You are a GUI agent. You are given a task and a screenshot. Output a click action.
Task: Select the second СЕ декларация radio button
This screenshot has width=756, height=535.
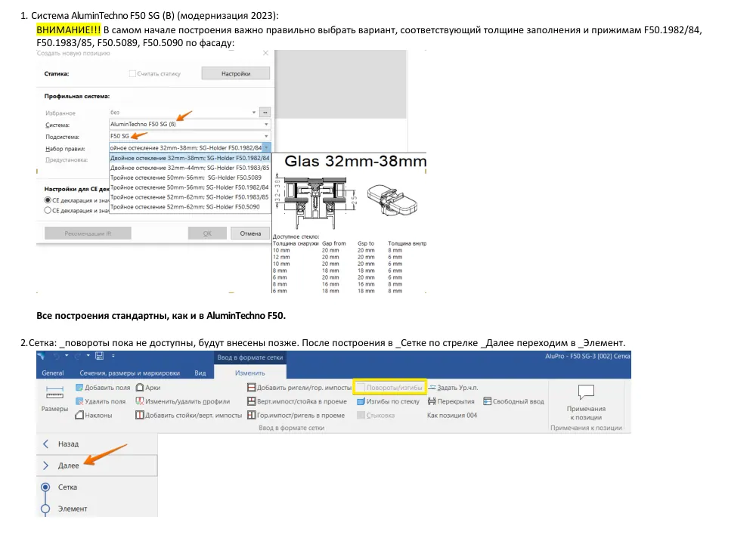pyautogui.click(x=48, y=210)
